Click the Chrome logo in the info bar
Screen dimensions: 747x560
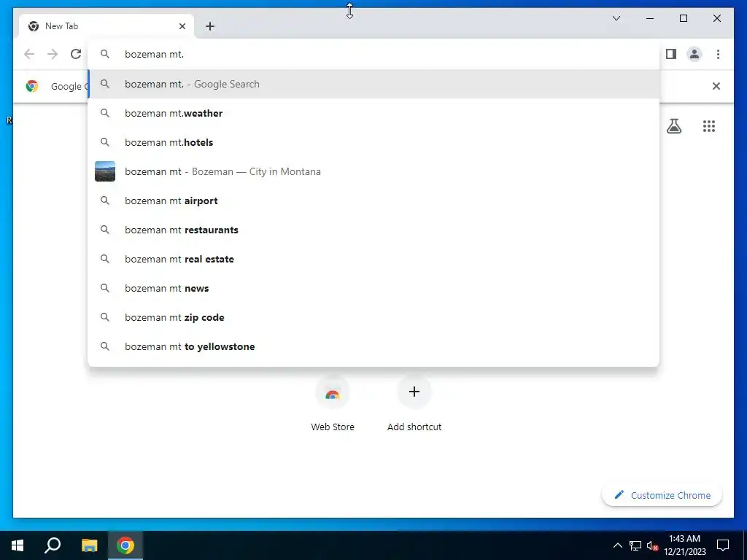click(x=32, y=86)
